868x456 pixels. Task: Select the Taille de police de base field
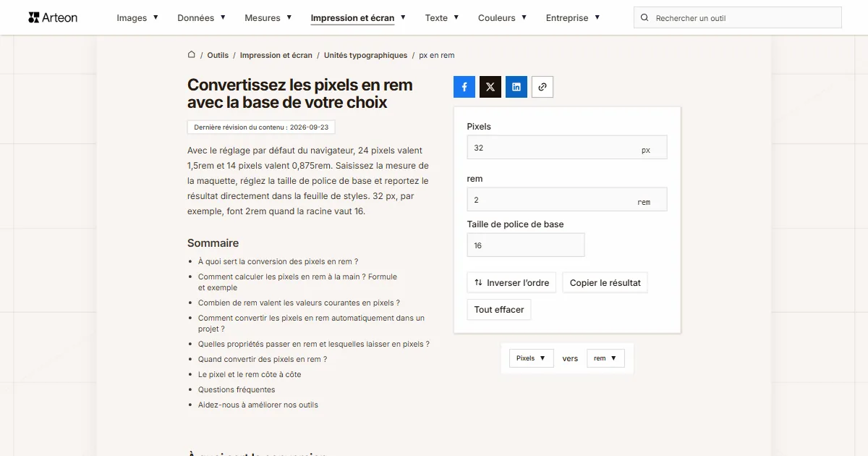click(526, 245)
